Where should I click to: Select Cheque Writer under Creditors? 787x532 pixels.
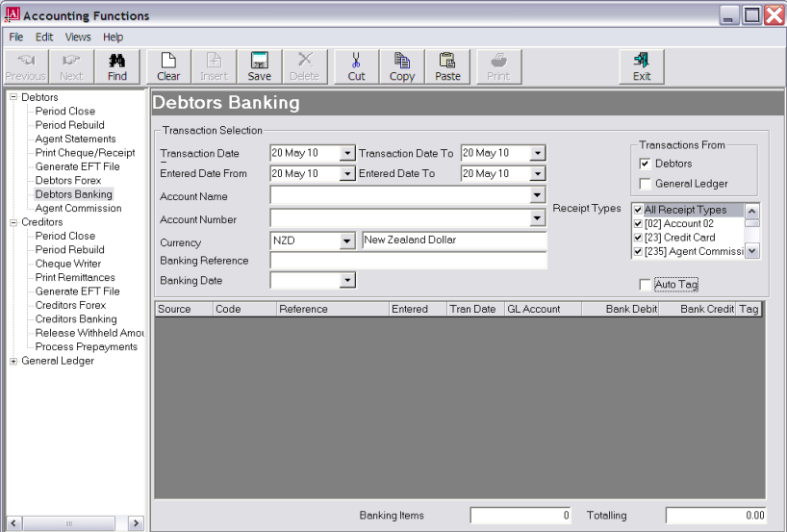67,264
